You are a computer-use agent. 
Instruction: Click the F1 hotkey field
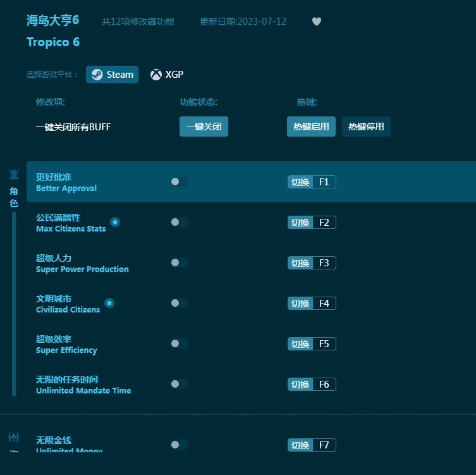(x=324, y=182)
